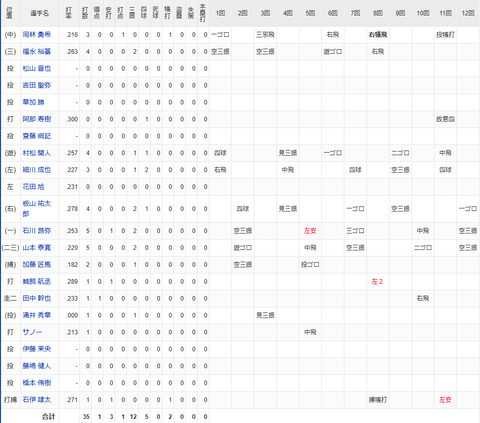The image size is (480, 423).
Task: Open player link 板山 祐太郎
Action: tap(37, 209)
